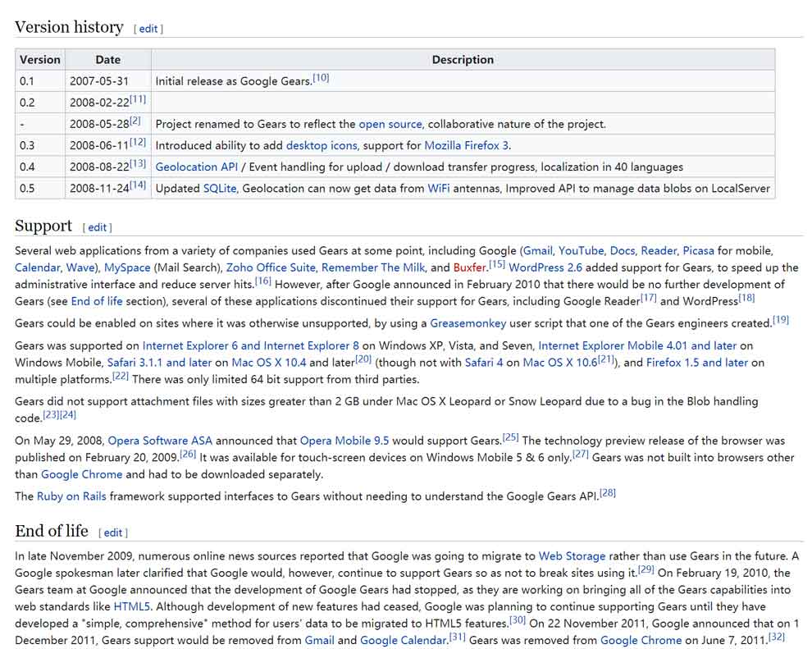Image resolution: width=812 pixels, height=649 pixels.
Task: Open citation [14] beside 2008-11-24
Action: (x=138, y=185)
